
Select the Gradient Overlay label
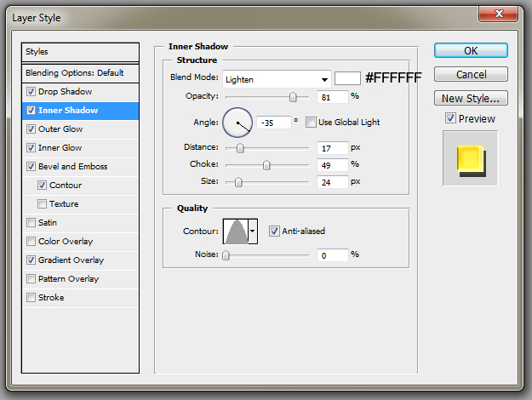[71, 260]
